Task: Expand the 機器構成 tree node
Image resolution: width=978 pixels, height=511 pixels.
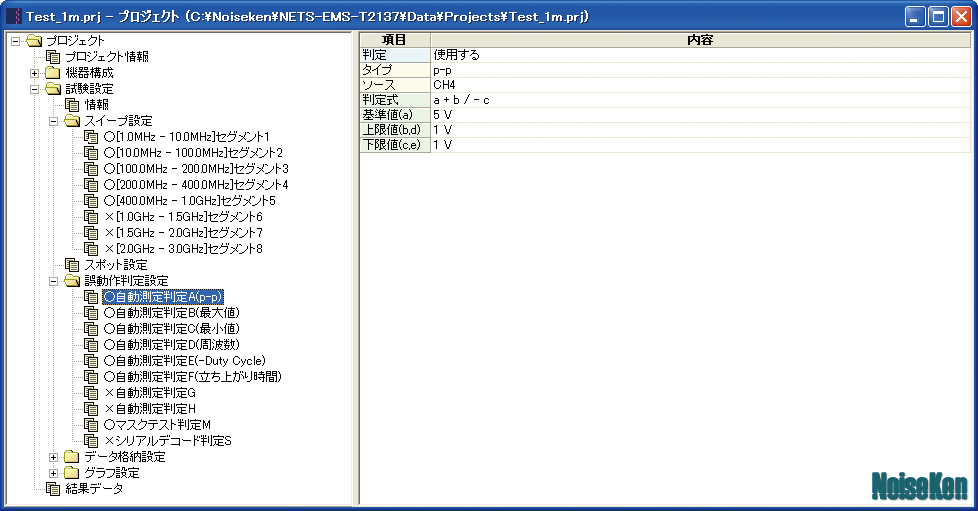Action: pyautogui.click(x=34, y=73)
